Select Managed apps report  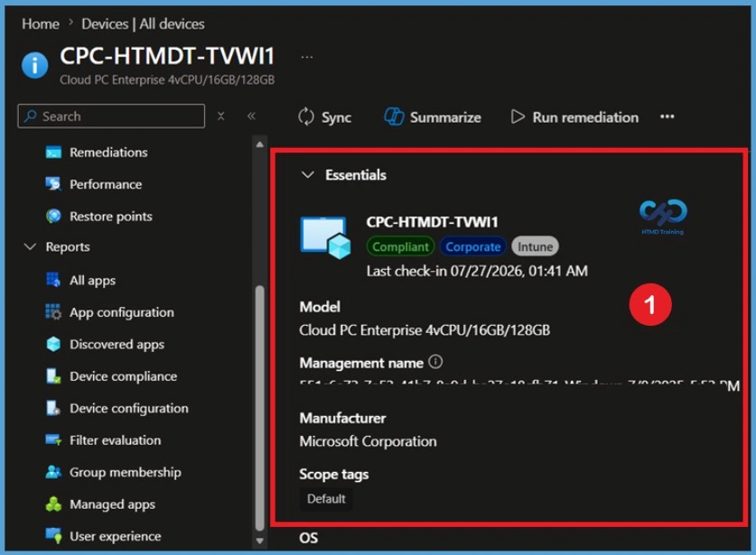(112, 504)
